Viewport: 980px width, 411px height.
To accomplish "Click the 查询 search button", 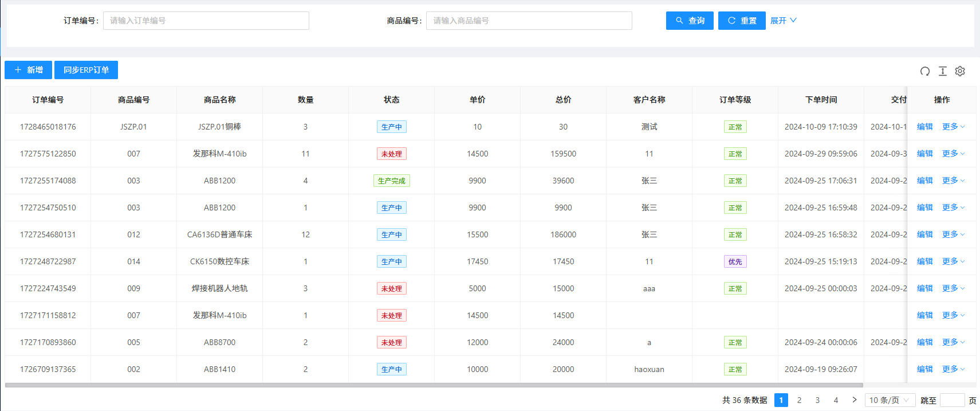I will (690, 21).
